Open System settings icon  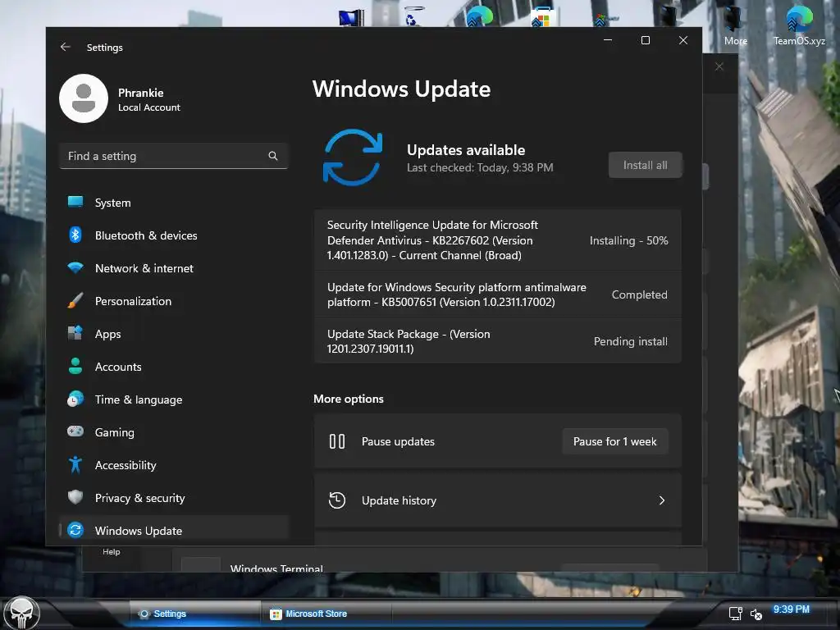coord(75,202)
